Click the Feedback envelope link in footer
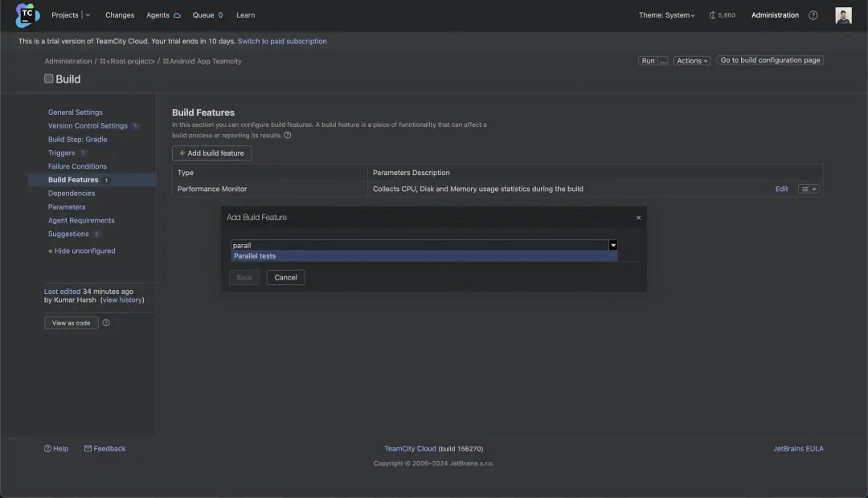 tap(105, 449)
